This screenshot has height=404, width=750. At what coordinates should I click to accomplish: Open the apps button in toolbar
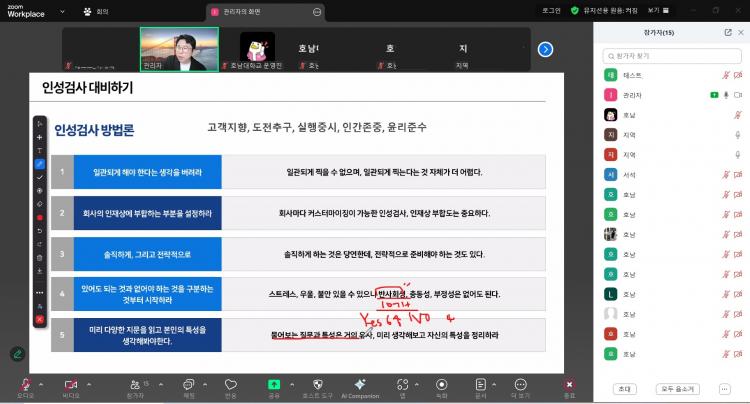[x=403, y=387]
